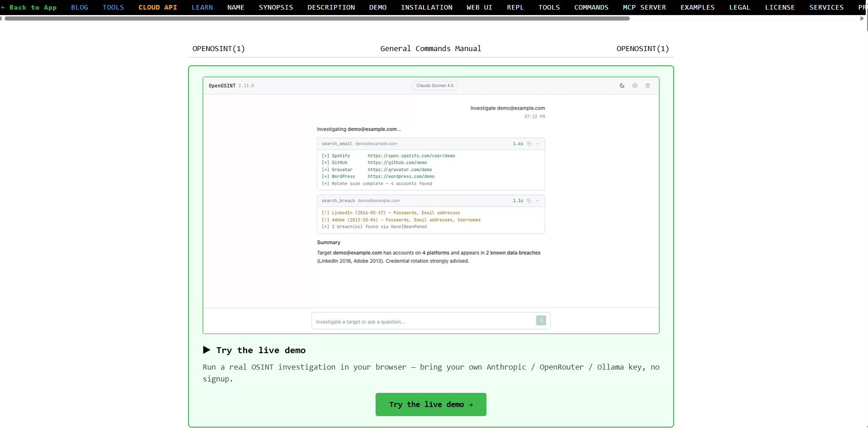Click the horizontal scrollbar under the nav bar
Viewport: 868px width, 428px height.
(317, 19)
